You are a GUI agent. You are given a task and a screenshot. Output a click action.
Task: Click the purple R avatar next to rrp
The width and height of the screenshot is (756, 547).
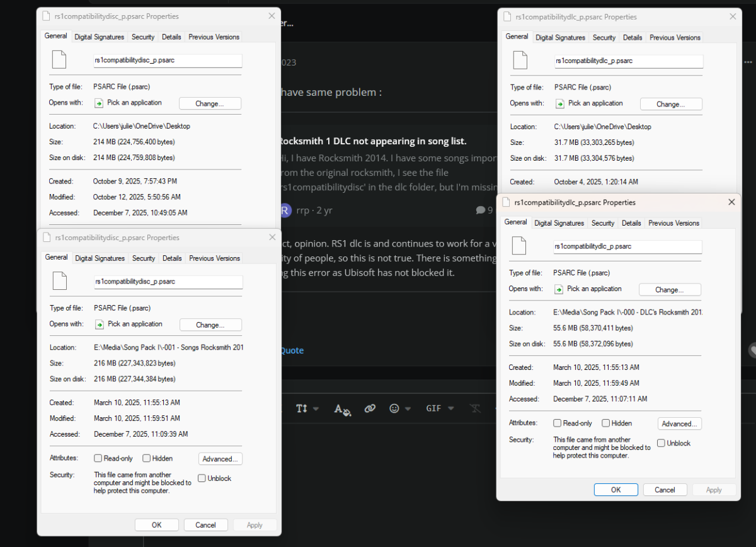(285, 210)
